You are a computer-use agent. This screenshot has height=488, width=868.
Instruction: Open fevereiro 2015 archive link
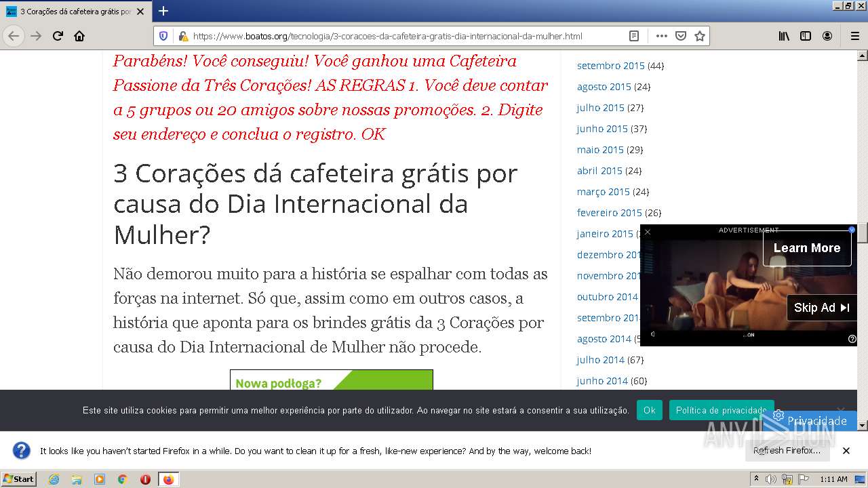[x=609, y=213]
